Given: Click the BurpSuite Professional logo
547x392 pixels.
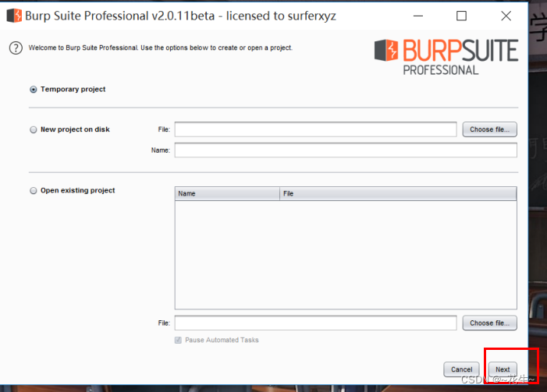Looking at the screenshot, I should (x=446, y=57).
